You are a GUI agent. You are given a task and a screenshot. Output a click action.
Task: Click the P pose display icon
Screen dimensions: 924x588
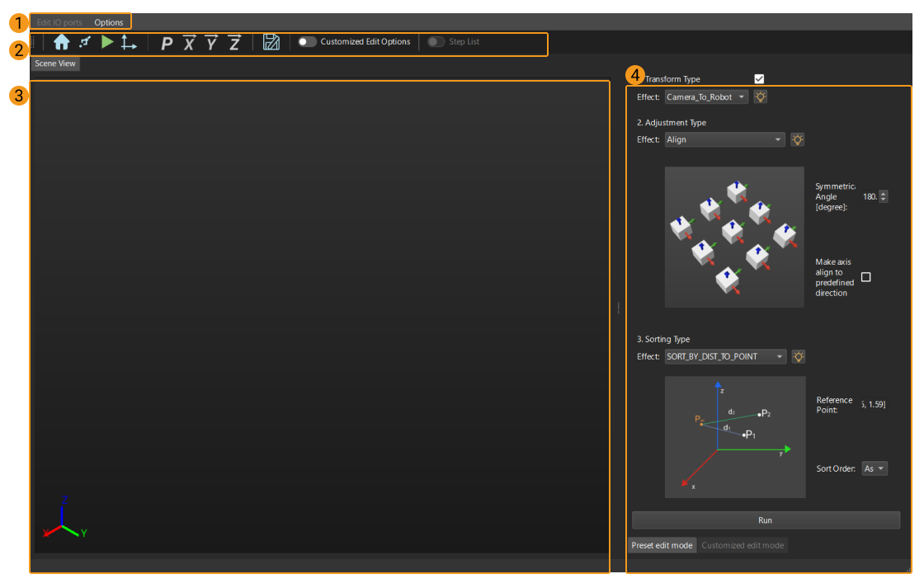[x=167, y=44]
